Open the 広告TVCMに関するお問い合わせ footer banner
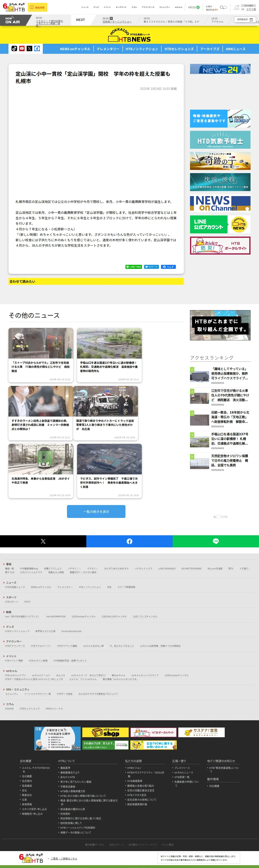Image resolution: width=259 pixels, height=868 pixels. [154, 745]
